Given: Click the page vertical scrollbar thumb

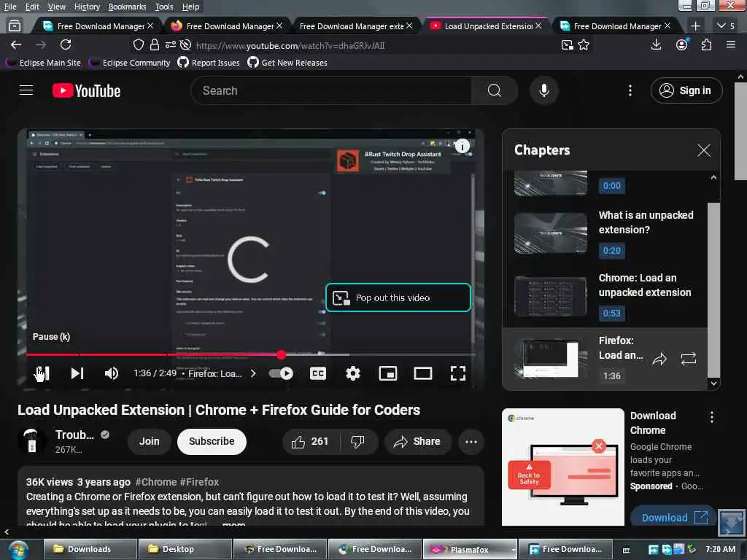Looking at the screenshot, I should [741, 132].
